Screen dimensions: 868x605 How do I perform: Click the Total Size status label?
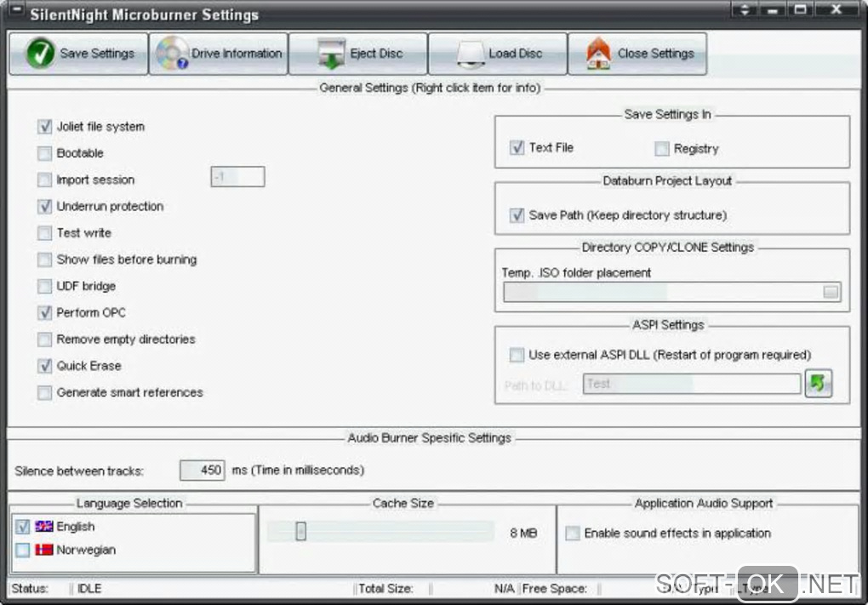[385, 588]
